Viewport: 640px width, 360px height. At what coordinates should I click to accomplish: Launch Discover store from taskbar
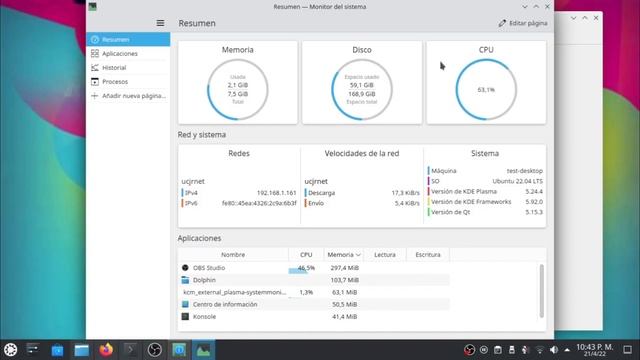pyautogui.click(x=58, y=350)
